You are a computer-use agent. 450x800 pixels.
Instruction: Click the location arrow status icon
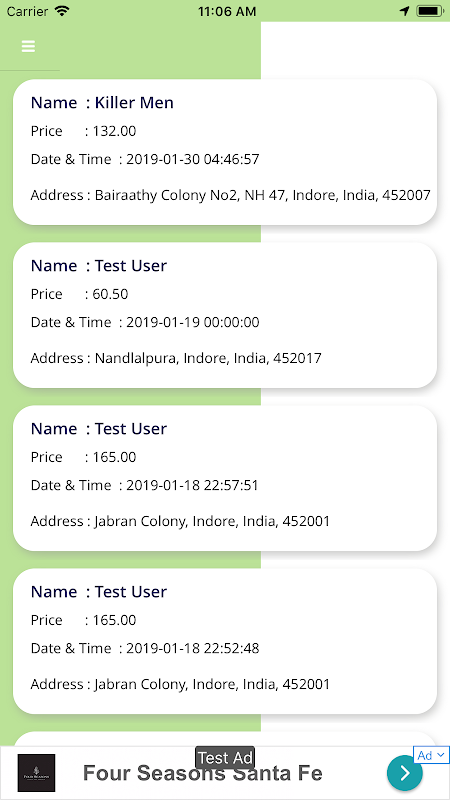[x=405, y=11]
